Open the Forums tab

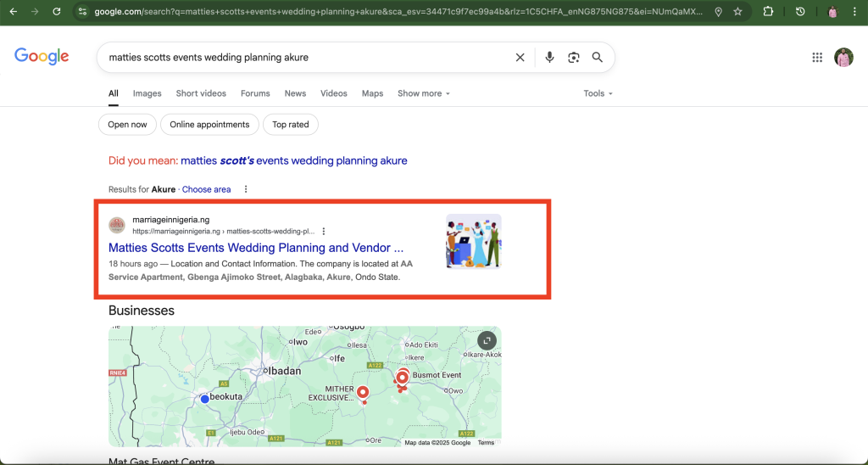click(x=255, y=93)
